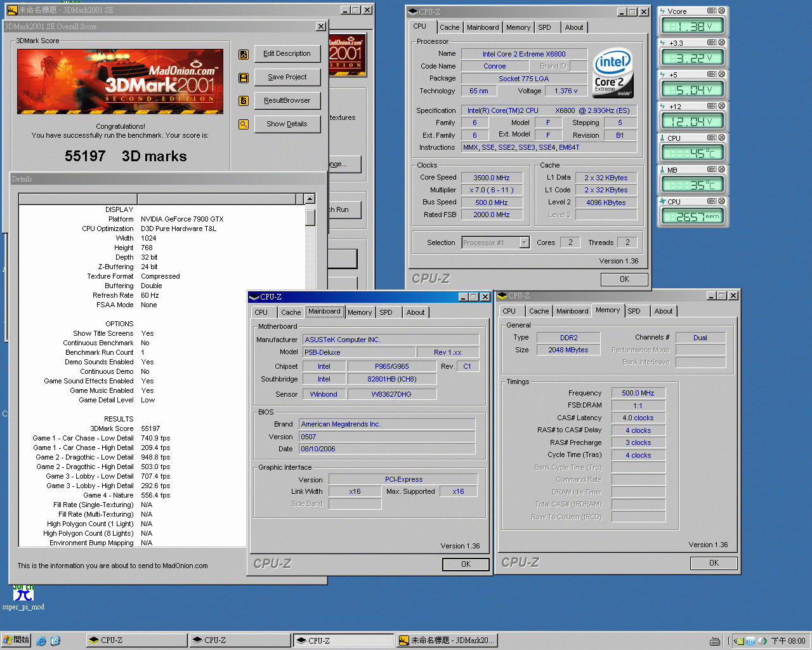Open SPD tab in Mainboard CPU-Z window
Viewport: 812px width, 650px height.
pos(386,312)
